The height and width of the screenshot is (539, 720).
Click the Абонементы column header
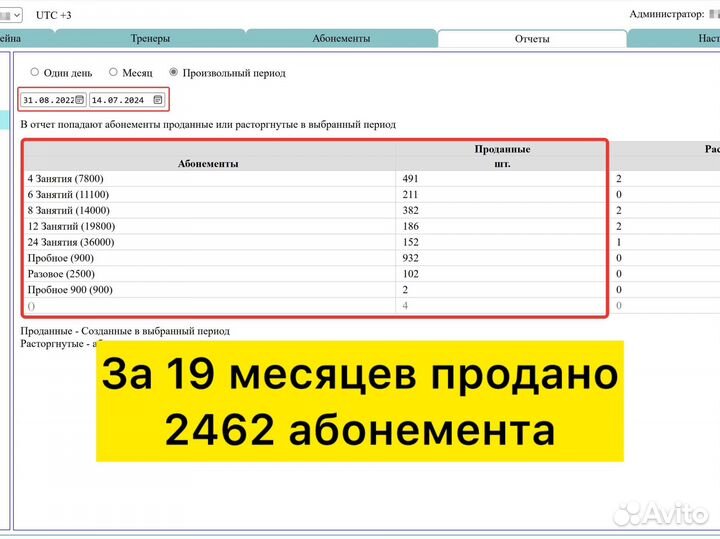click(208, 164)
